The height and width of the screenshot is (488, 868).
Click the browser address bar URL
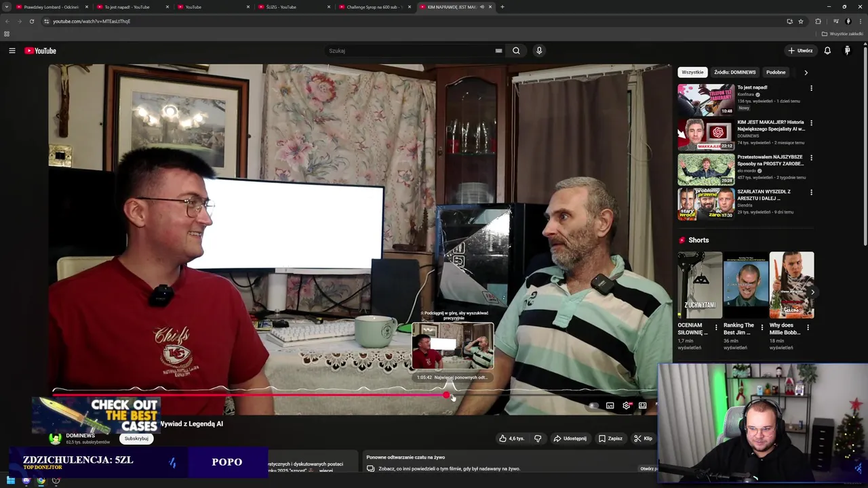92,21
